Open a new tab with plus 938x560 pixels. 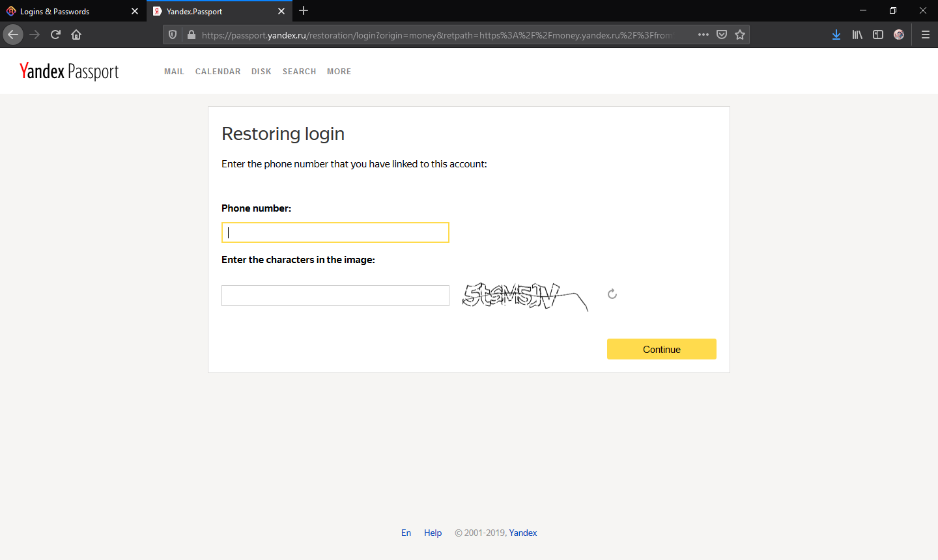point(304,10)
